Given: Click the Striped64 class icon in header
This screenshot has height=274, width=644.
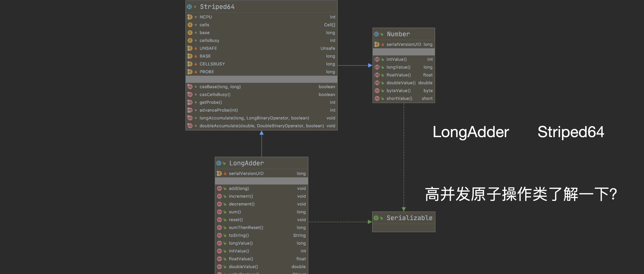Looking at the screenshot, I should click(x=190, y=7).
